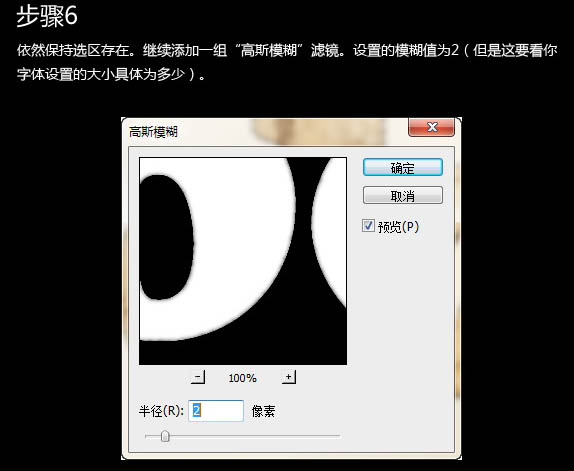
Task: Zoom out preview with minus button
Action: (x=198, y=377)
